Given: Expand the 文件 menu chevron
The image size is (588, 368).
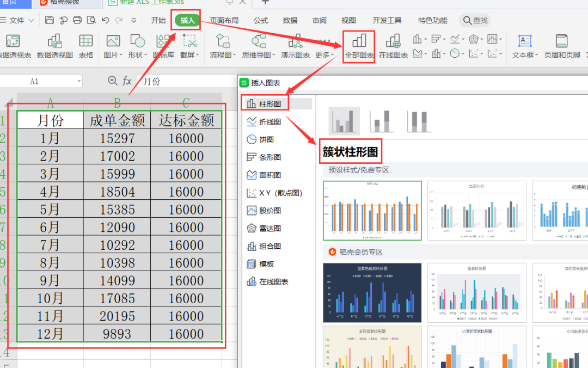Looking at the screenshot, I should pyautogui.click(x=32, y=20).
